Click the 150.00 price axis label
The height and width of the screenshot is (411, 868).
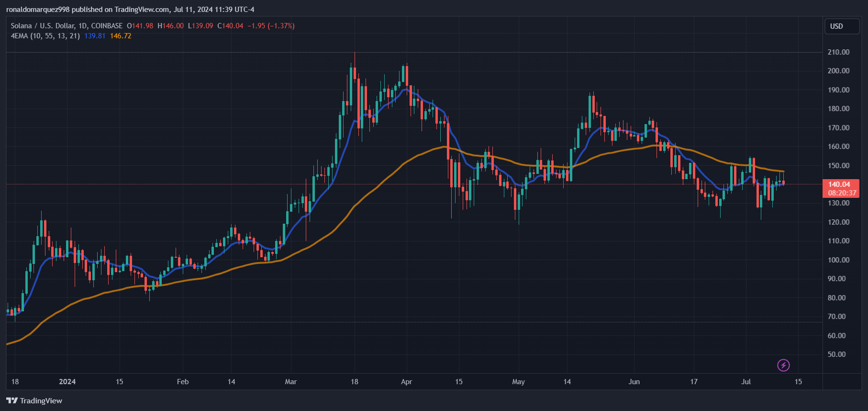point(839,166)
